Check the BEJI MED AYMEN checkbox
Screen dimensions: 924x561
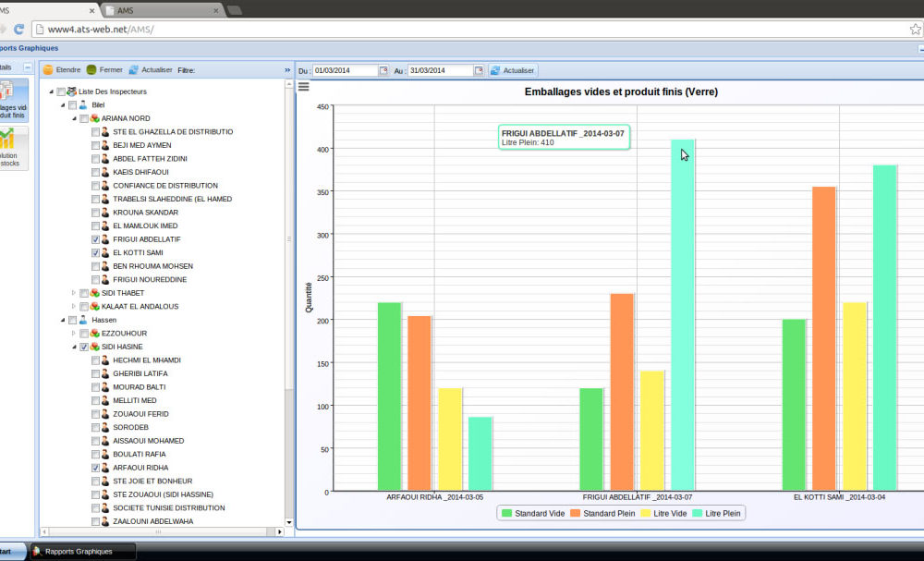click(96, 145)
